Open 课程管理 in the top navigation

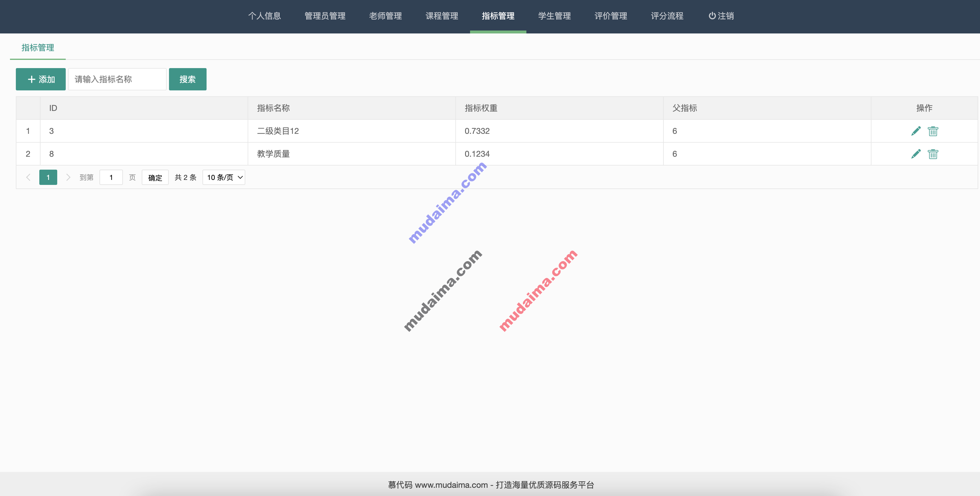pos(442,16)
